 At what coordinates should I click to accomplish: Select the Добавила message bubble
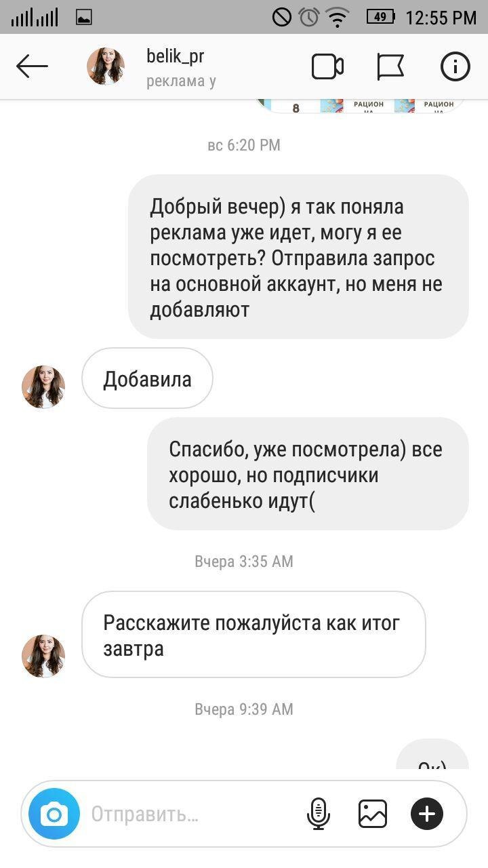[147, 379]
